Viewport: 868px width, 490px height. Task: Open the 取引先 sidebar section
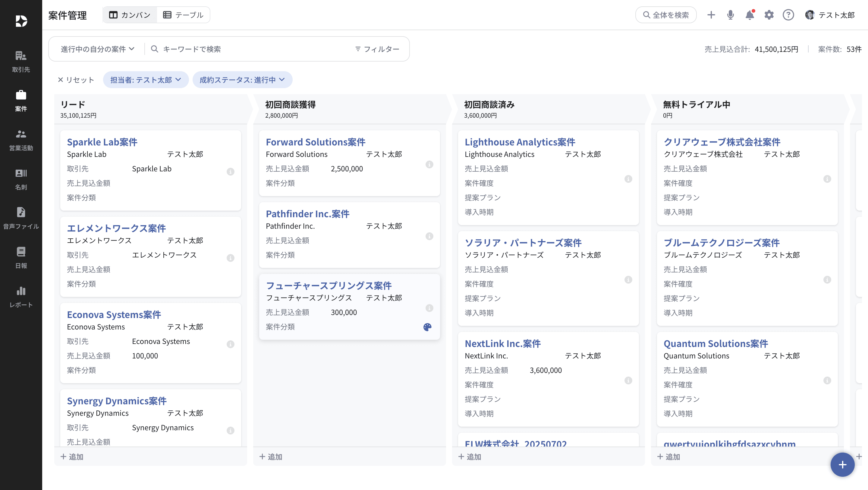[21, 61]
